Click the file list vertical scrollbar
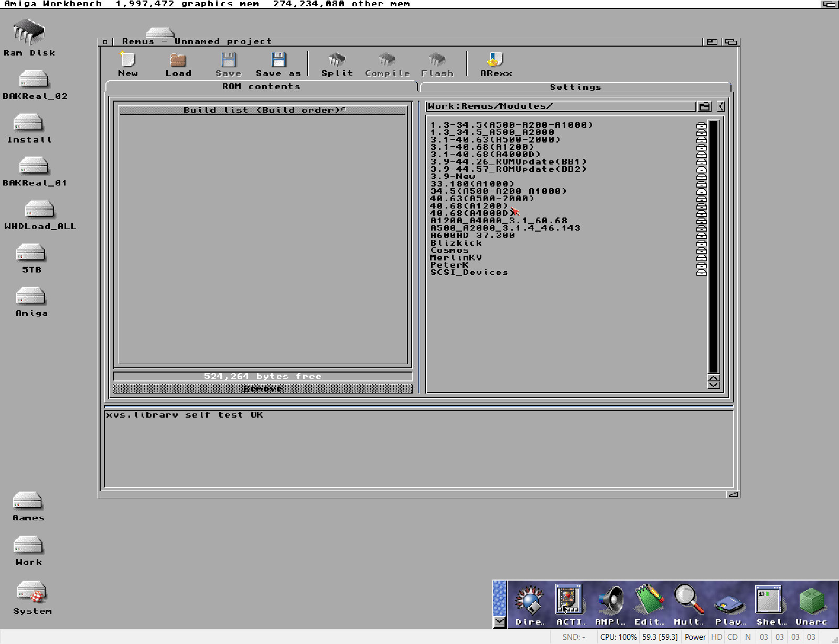The height and width of the screenshot is (644, 839). pyautogui.click(x=713, y=247)
